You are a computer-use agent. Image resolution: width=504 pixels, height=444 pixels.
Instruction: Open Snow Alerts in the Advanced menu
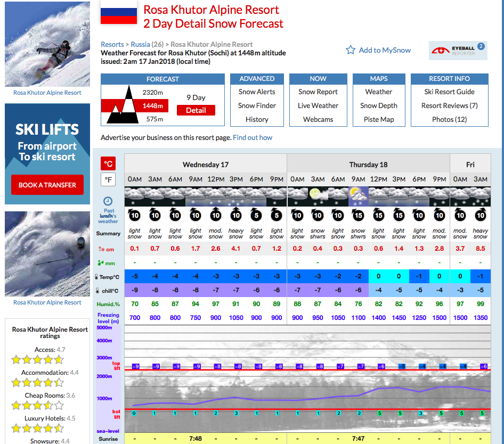pyautogui.click(x=257, y=92)
